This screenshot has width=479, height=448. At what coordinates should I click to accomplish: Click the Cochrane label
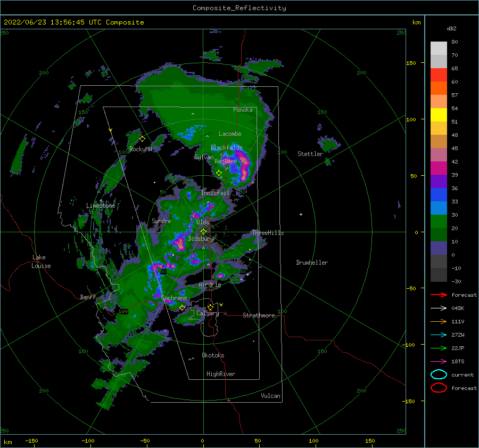[175, 298]
